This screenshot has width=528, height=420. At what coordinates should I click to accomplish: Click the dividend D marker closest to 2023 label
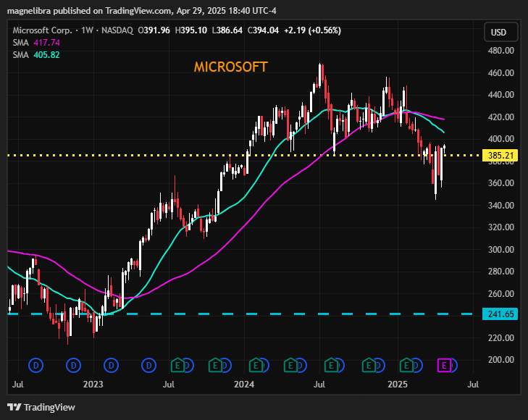111,365
